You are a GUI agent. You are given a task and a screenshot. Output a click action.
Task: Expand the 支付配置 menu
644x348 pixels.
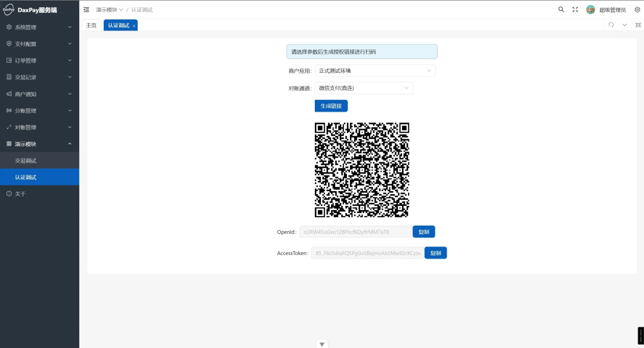tap(39, 44)
